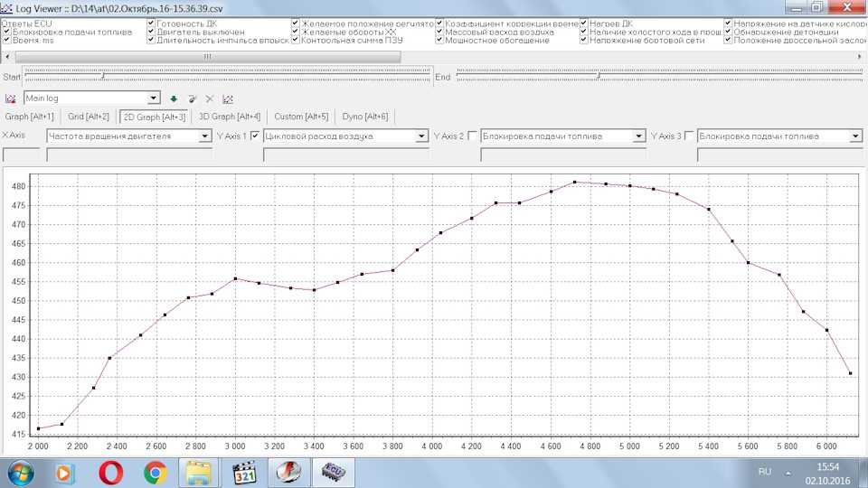
Task: Launch Google Chrome from the taskbar
Action: point(155,472)
